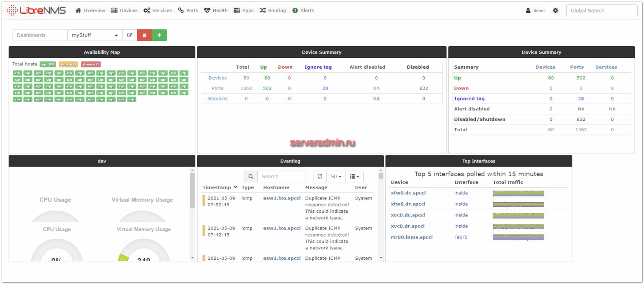644x284 pixels.
Task: Open the Devices menu
Action: pyautogui.click(x=124, y=10)
